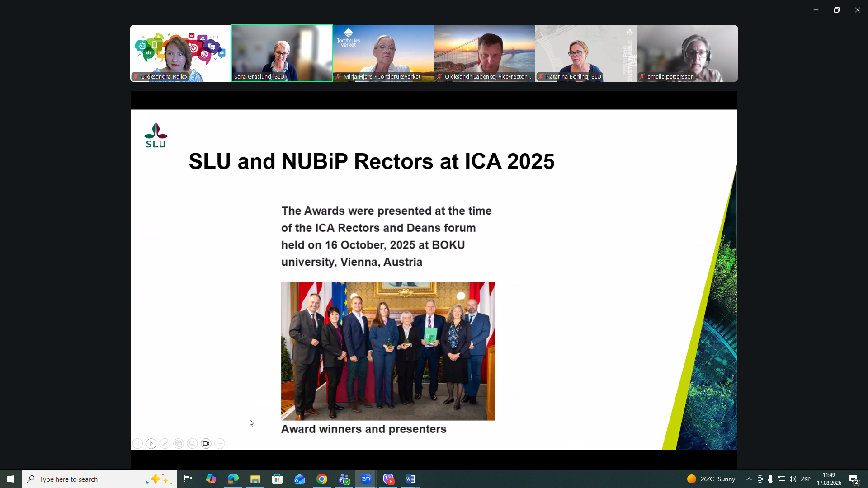Select Mirja Hjers video tile

[x=383, y=53]
